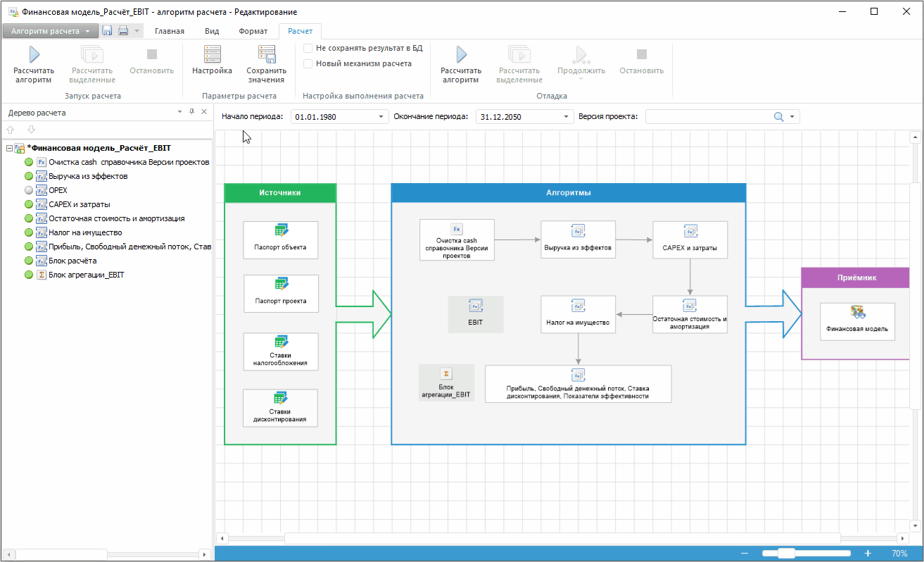Switch to the Главная ribbon tab

point(170,31)
